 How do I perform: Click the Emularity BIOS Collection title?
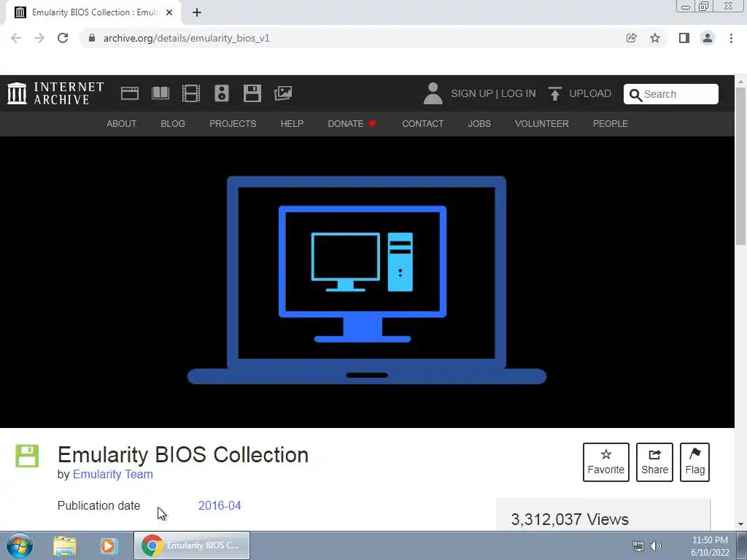coord(183,455)
